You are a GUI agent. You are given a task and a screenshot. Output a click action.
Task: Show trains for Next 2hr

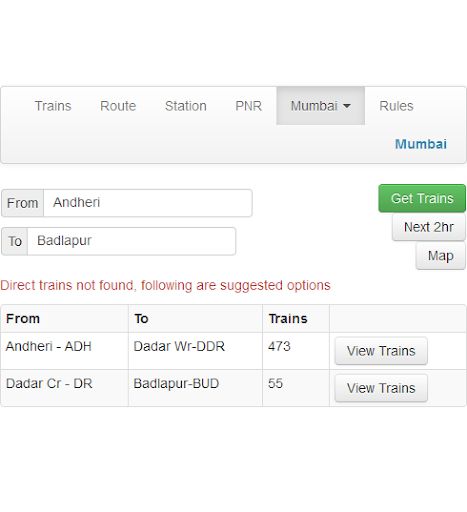pos(429,227)
